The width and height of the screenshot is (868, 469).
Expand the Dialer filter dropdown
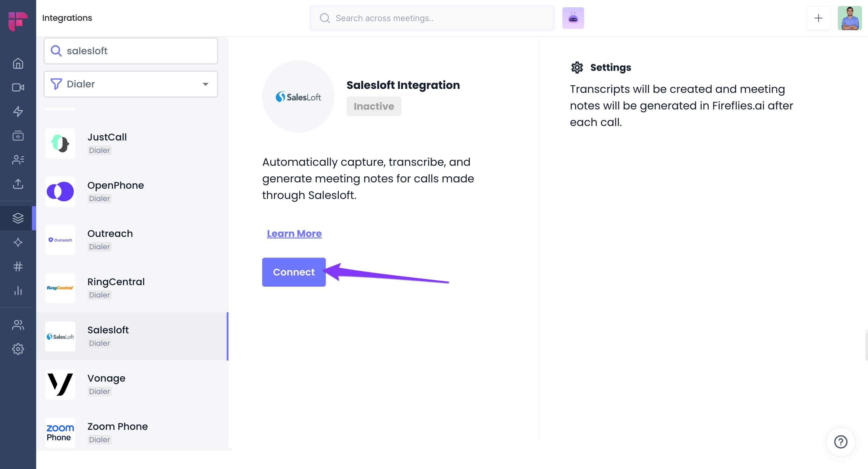click(x=131, y=84)
